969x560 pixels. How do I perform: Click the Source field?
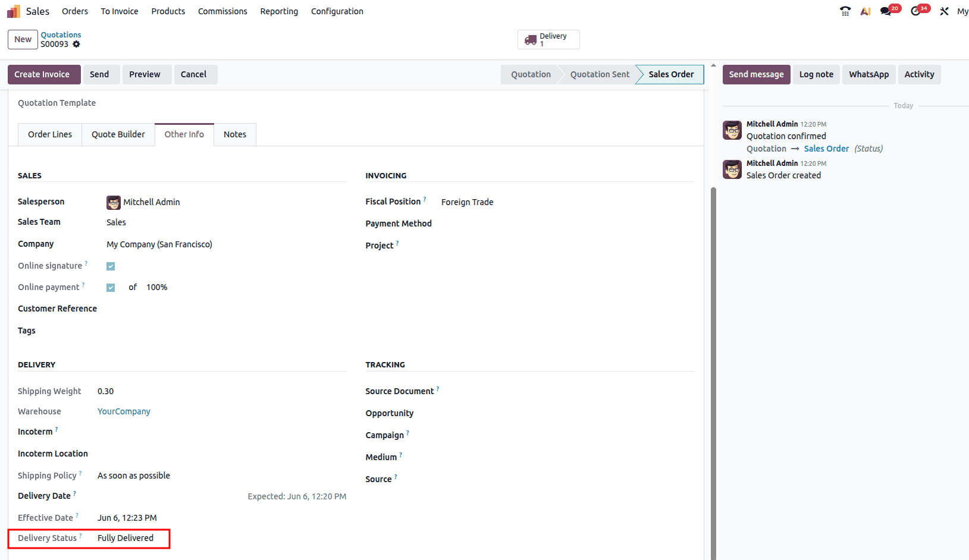point(567,479)
